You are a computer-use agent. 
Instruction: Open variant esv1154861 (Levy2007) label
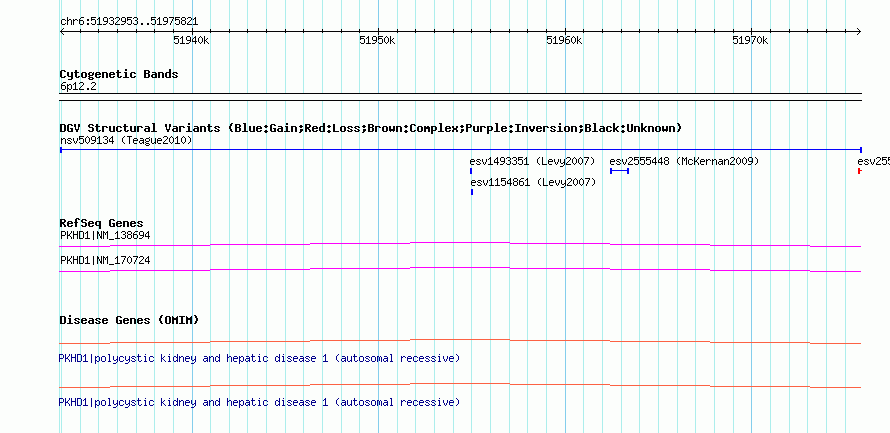pyautogui.click(x=533, y=182)
